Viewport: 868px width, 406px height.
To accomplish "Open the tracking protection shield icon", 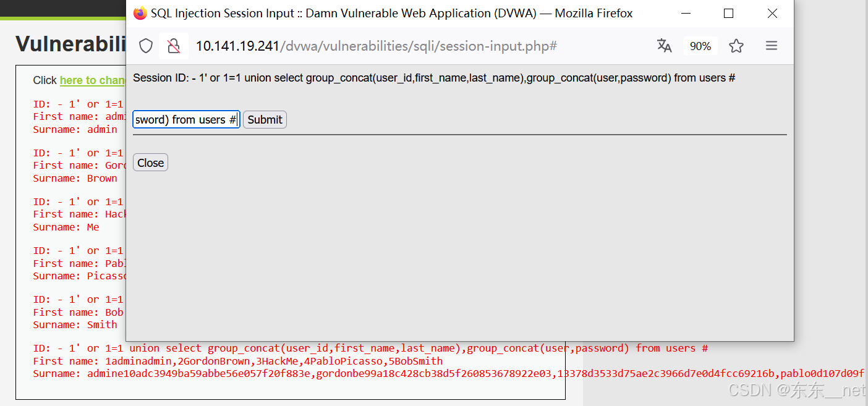I will [x=146, y=46].
